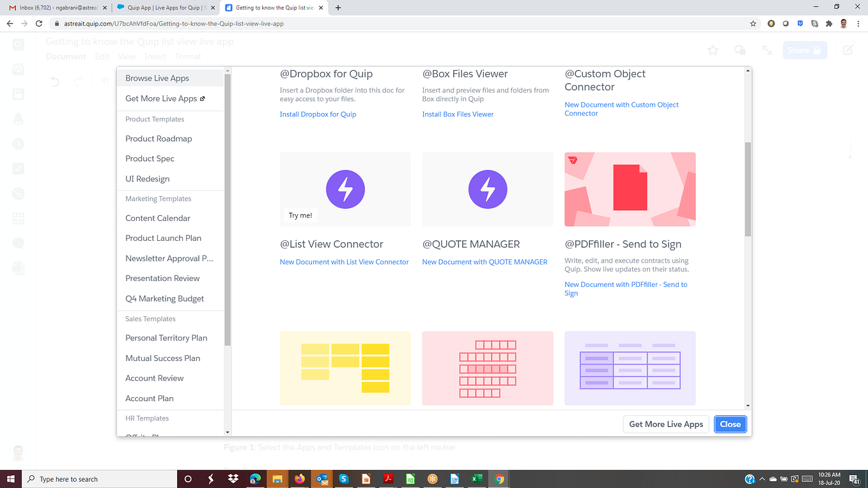Open Outlook from taskbar
This screenshot has width=868, height=488.
(322, 479)
